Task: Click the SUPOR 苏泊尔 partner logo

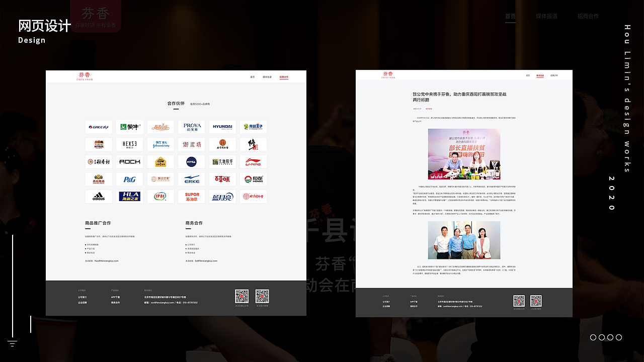Action: click(192, 196)
